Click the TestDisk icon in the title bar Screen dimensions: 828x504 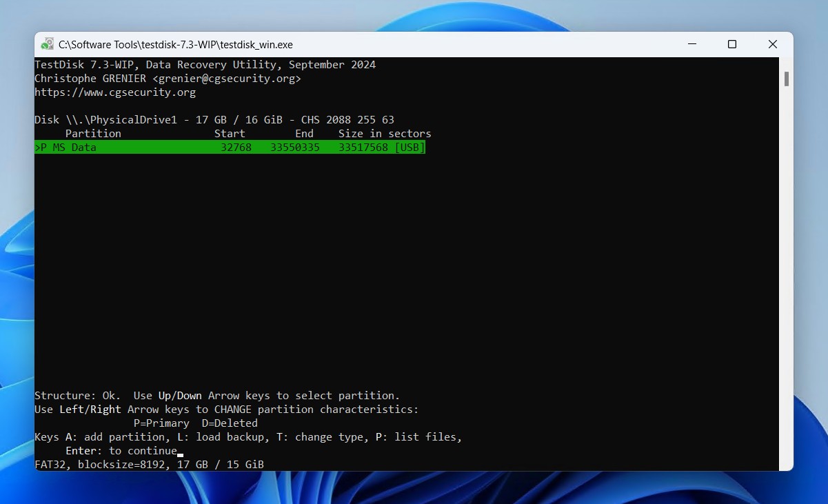point(47,44)
